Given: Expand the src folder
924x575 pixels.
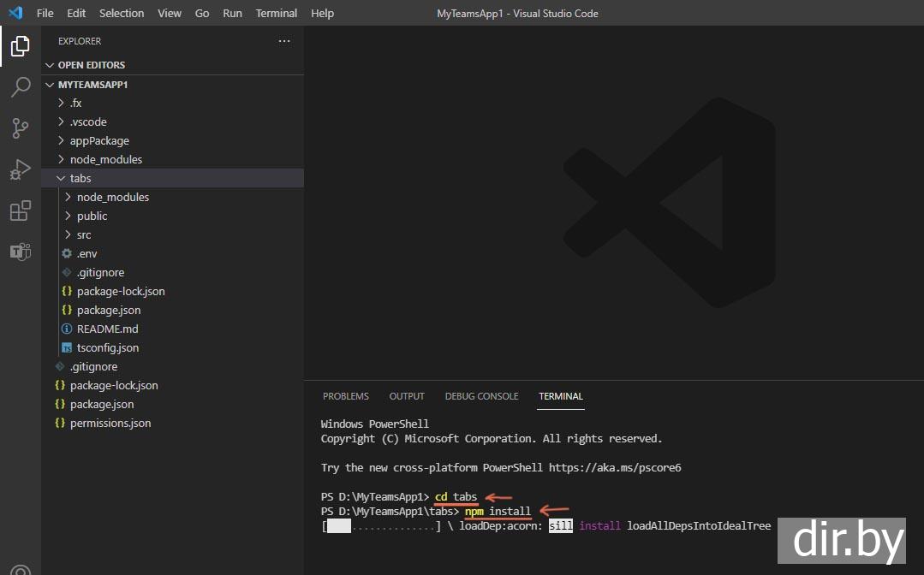Looking at the screenshot, I should (x=84, y=234).
